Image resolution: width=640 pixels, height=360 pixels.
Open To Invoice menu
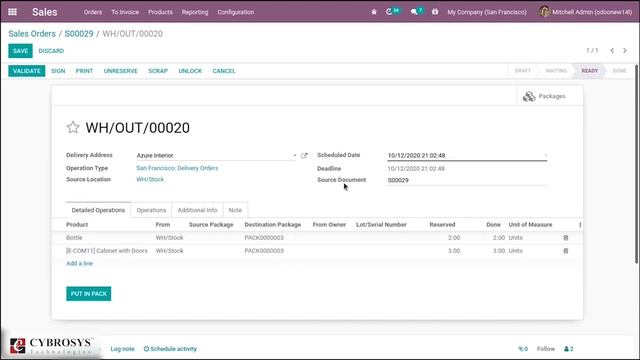(125, 12)
